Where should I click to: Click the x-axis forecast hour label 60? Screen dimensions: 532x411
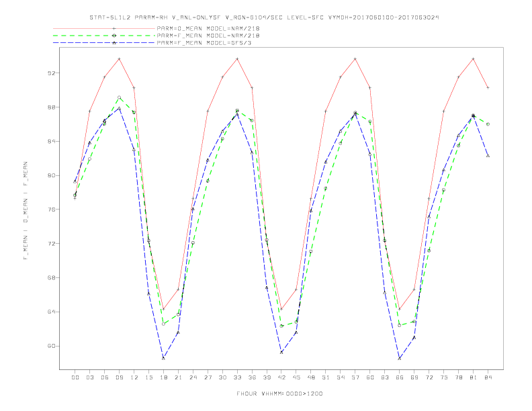click(370, 377)
